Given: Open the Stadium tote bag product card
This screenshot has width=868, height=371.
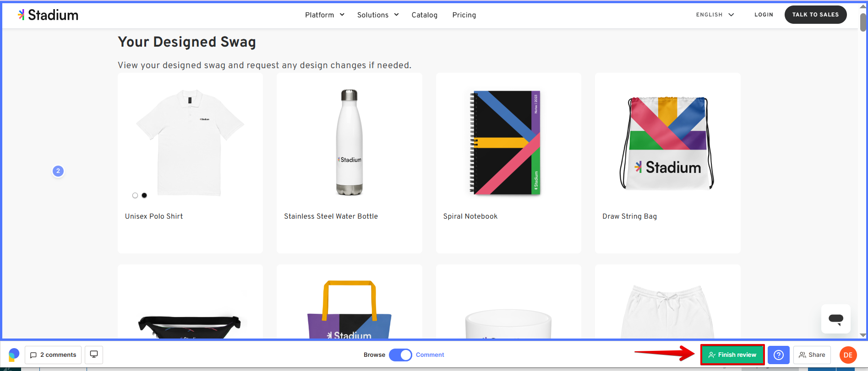Looking at the screenshot, I should (349, 302).
